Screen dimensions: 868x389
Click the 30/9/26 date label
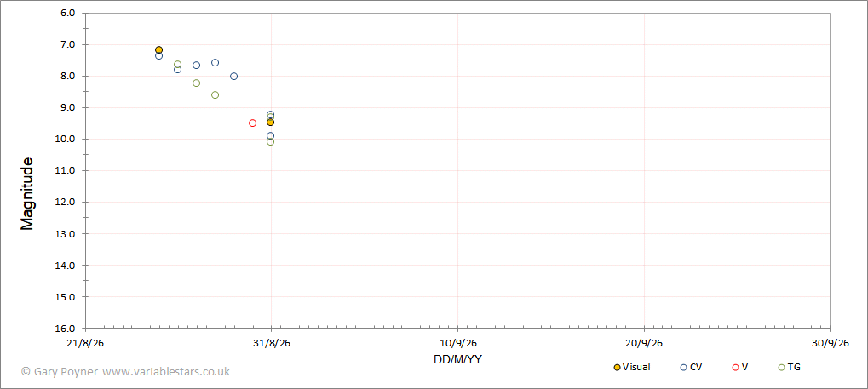click(x=830, y=343)
